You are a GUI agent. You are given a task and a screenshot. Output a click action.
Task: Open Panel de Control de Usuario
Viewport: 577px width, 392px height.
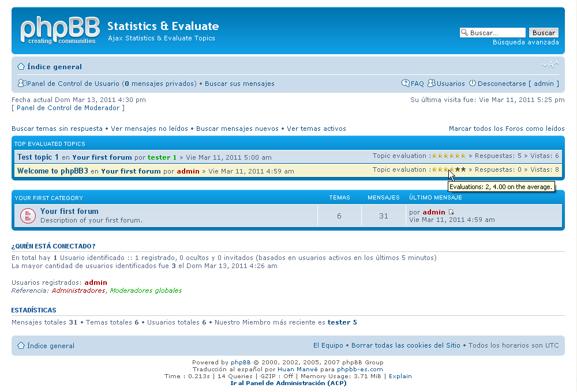point(73,84)
